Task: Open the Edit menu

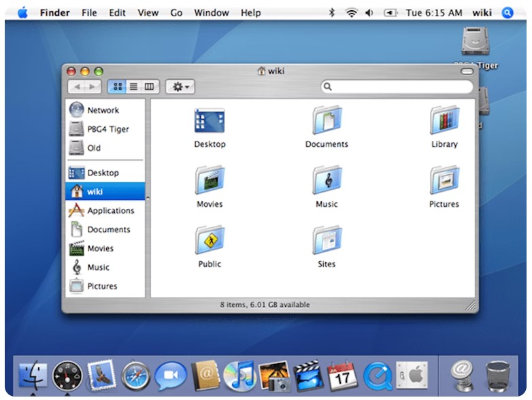Action: click(x=117, y=13)
